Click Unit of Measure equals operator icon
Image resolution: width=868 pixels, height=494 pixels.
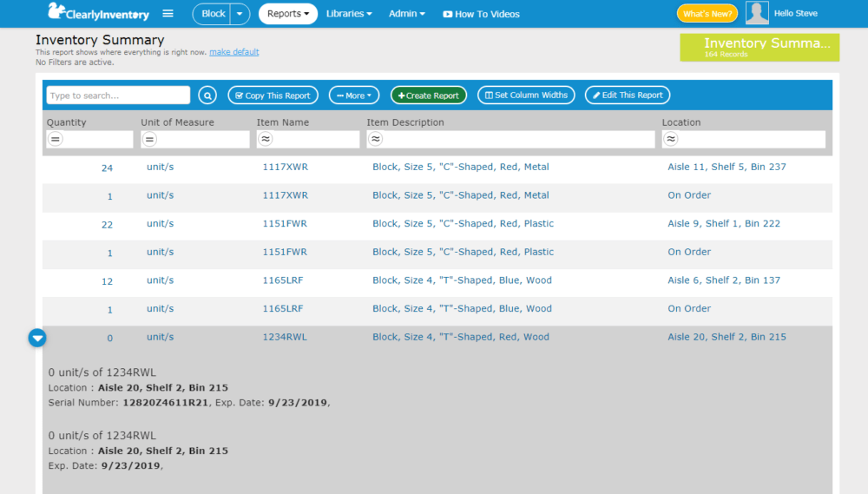[x=149, y=139]
